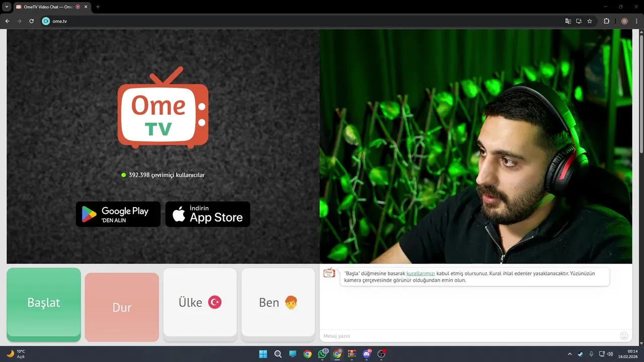The height and width of the screenshot is (362, 644).
Task: Open Chrome extensions puzzle icon
Action: tap(606, 21)
